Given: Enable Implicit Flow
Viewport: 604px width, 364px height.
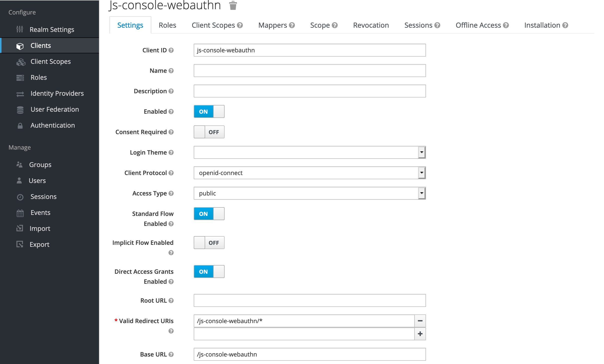Looking at the screenshot, I should (209, 242).
